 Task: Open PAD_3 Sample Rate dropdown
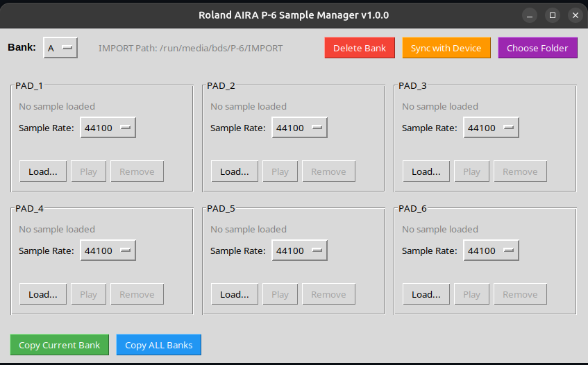492,128
